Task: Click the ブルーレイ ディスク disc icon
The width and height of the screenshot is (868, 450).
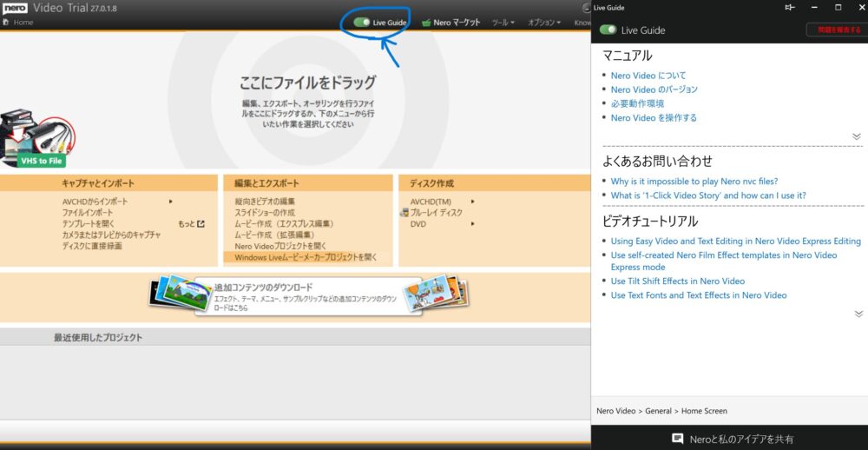Action: (x=404, y=213)
